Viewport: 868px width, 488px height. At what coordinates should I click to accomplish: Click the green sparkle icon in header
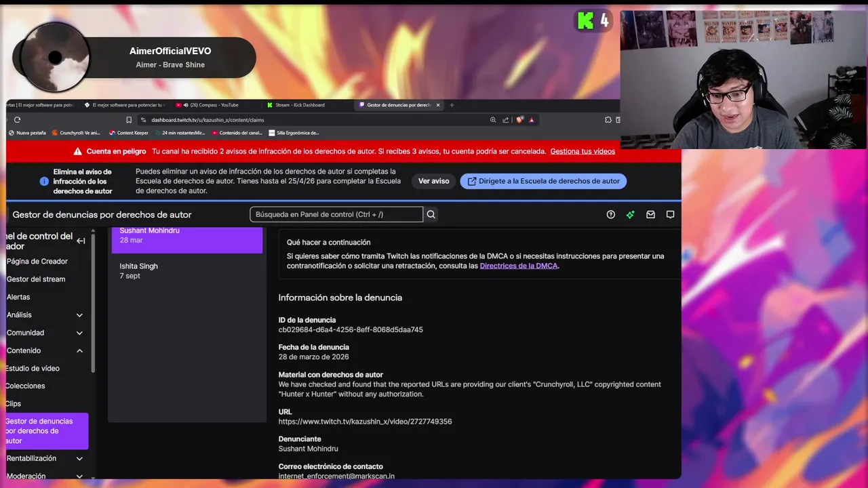point(631,214)
